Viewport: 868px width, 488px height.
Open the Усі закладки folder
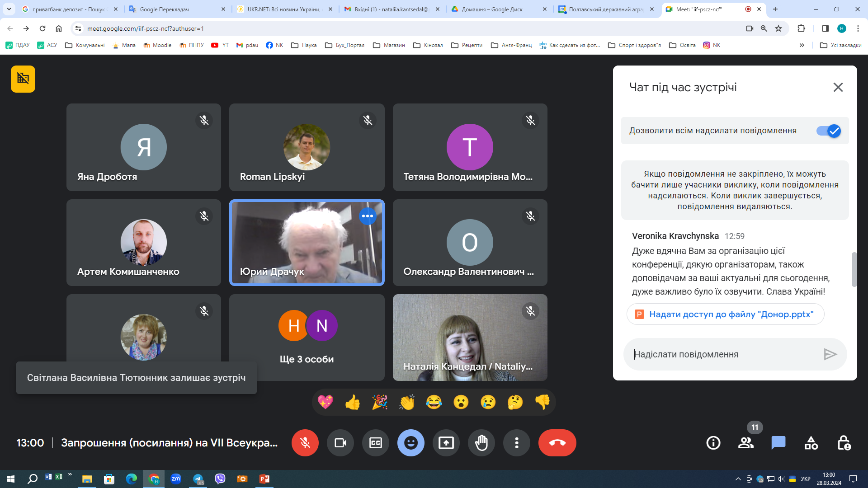(841, 45)
